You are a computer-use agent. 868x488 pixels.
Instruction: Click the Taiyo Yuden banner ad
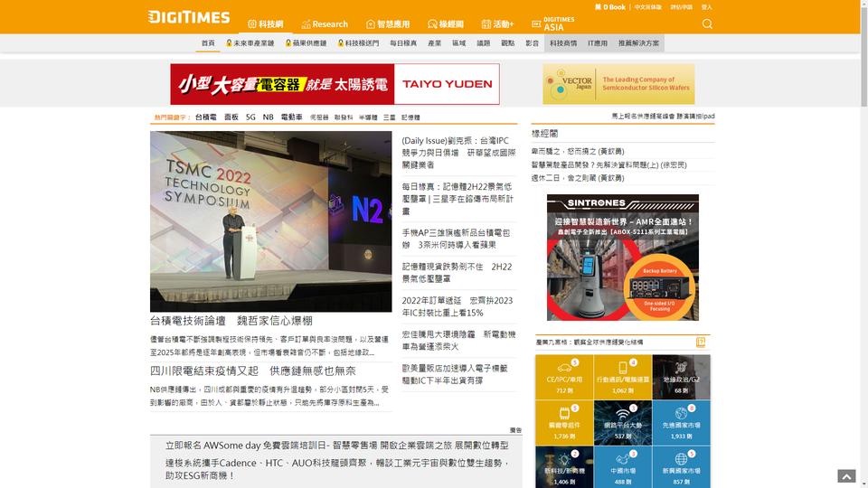click(335, 84)
